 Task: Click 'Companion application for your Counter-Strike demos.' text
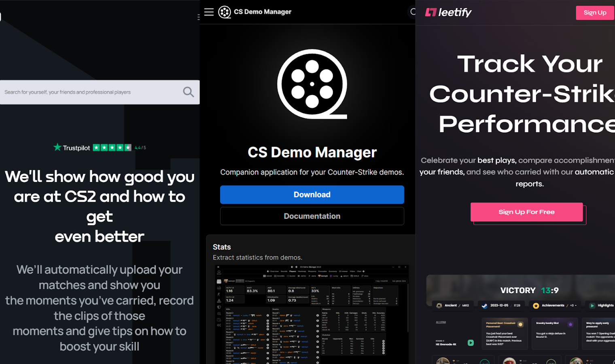pyautogui.click(x=312, y=172)
